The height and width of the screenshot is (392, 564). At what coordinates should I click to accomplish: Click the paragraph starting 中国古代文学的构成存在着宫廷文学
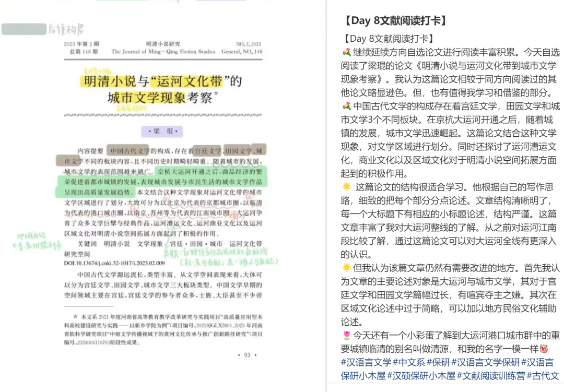click(x=450, y=139)
